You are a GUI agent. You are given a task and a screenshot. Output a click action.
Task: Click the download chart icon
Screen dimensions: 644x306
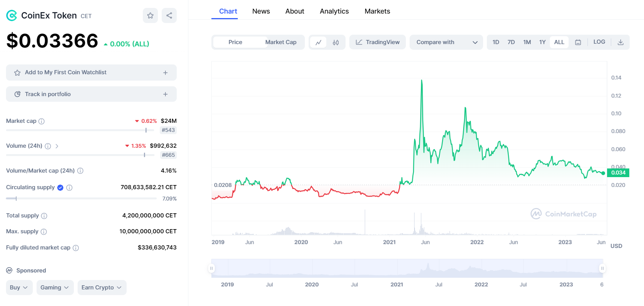tap(621, 42)
